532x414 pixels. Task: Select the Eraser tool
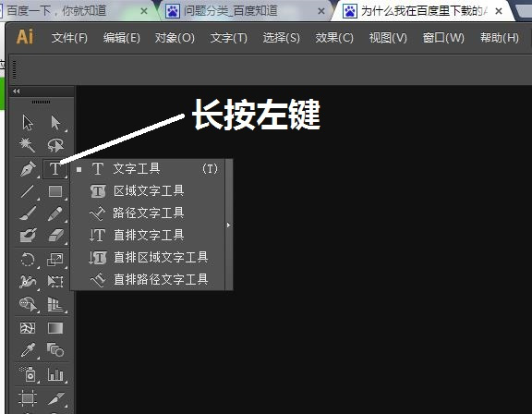(55, 235)
